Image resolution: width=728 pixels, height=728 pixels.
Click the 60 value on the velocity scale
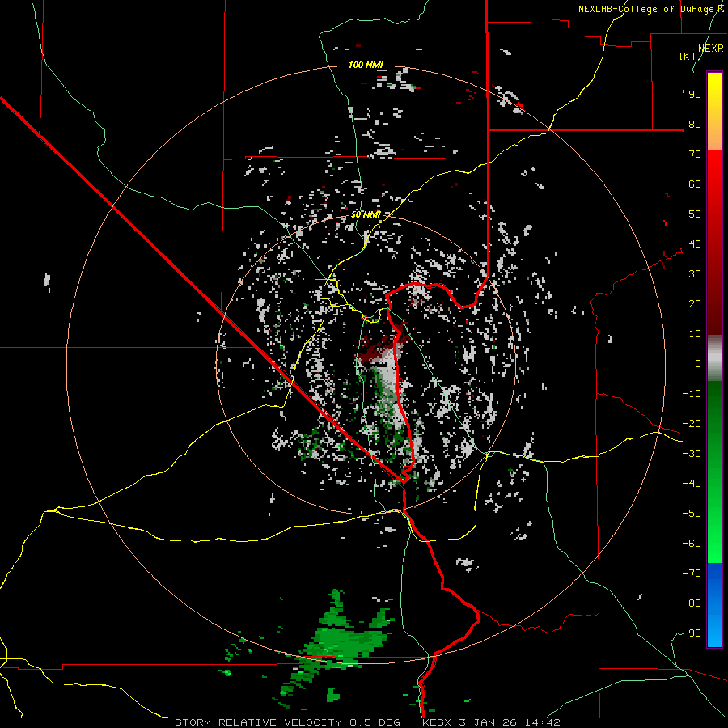pyautogui.click(x=695, y=184)
